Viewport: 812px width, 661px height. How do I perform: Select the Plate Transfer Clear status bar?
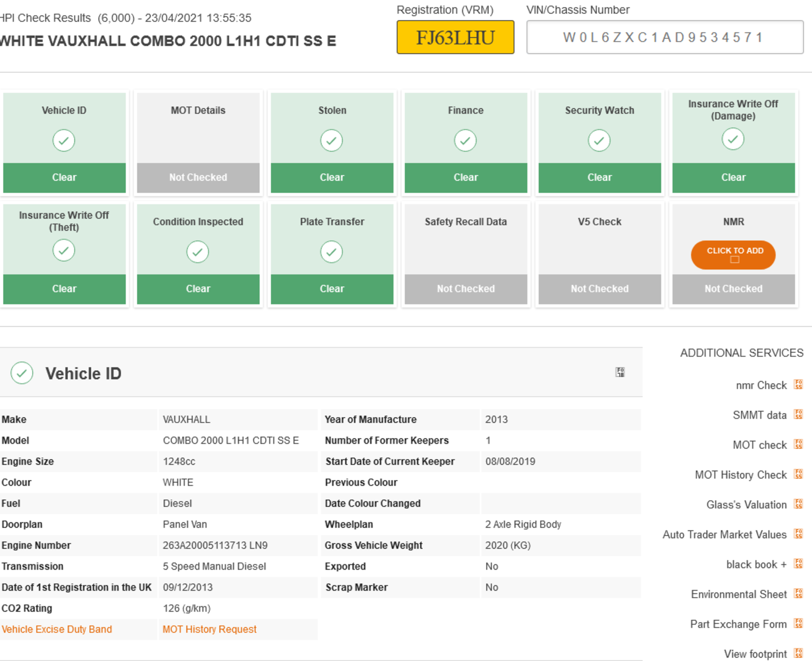click(x=332, y=289)
